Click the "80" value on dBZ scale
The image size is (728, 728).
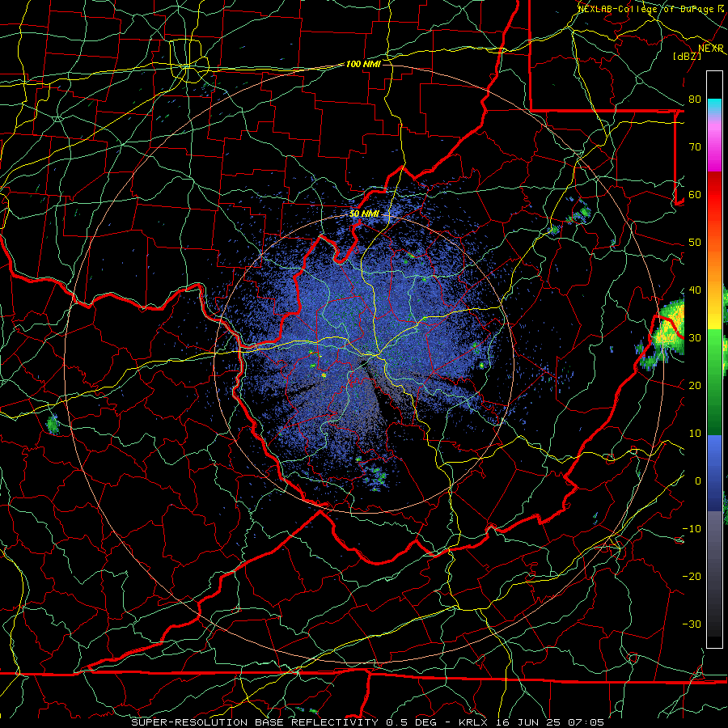695,99
